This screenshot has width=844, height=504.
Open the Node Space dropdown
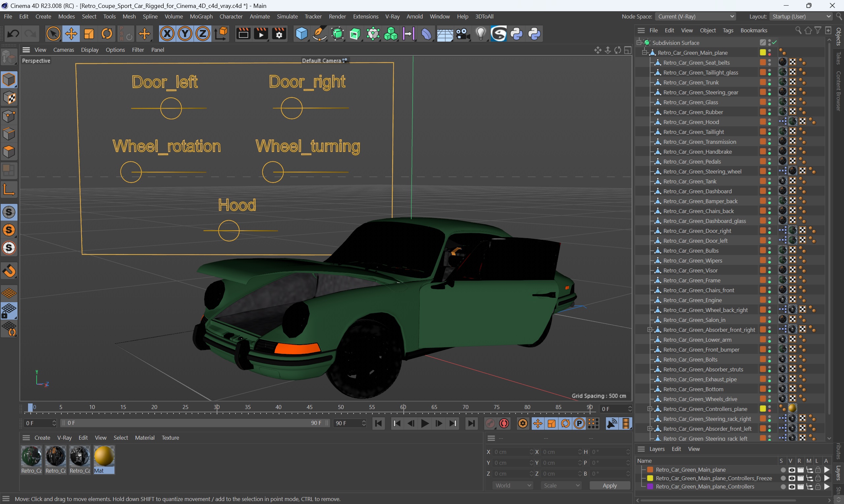(x=695, y=16)
